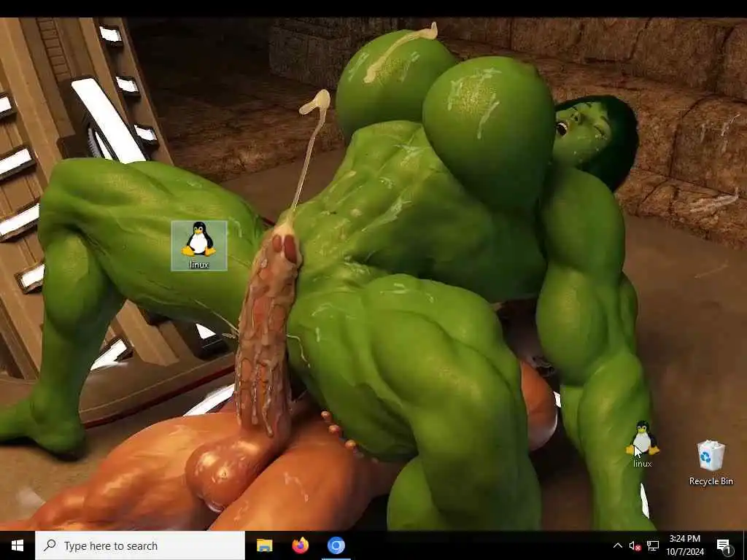Open the Windows Start menu
747x560 pixels.
click(18, 545)
